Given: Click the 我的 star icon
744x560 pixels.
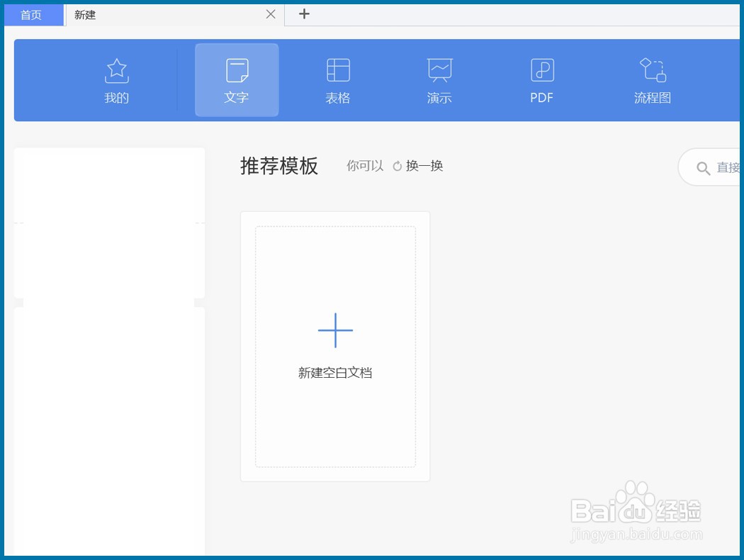Looking at the screenshot, I should pyautogui.click(x=116, y=69).
